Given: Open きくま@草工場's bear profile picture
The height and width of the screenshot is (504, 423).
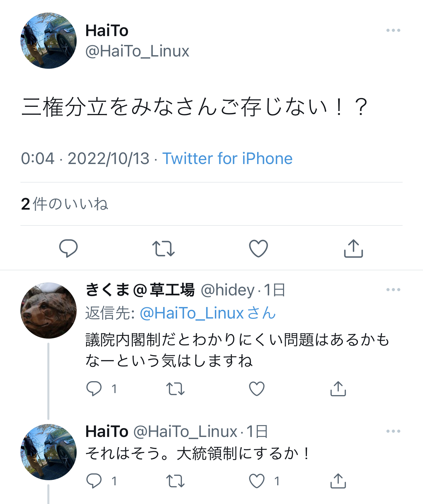Looking at the screenshot, I should point(49,310).
